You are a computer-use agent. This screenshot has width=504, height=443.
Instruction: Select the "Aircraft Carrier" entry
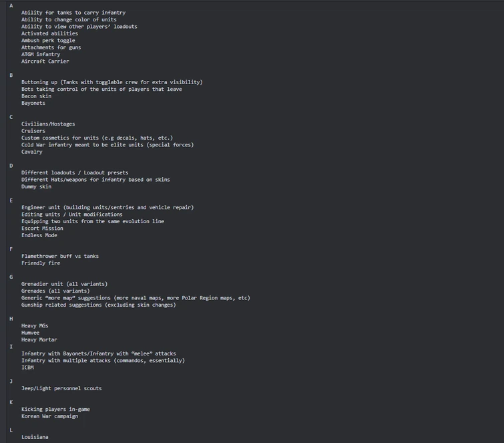(x=45, y=61)
